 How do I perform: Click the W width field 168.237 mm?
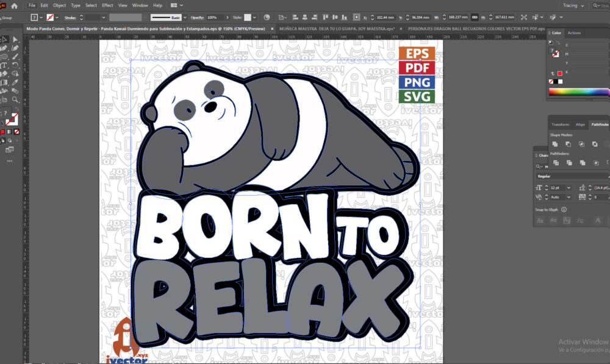pos(457,18)
